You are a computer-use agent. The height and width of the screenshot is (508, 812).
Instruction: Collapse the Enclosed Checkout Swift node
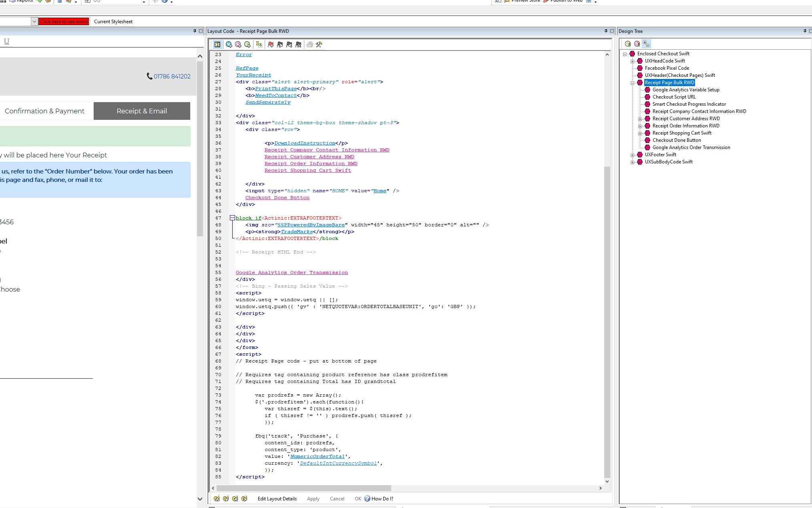(x=625, y=54)
